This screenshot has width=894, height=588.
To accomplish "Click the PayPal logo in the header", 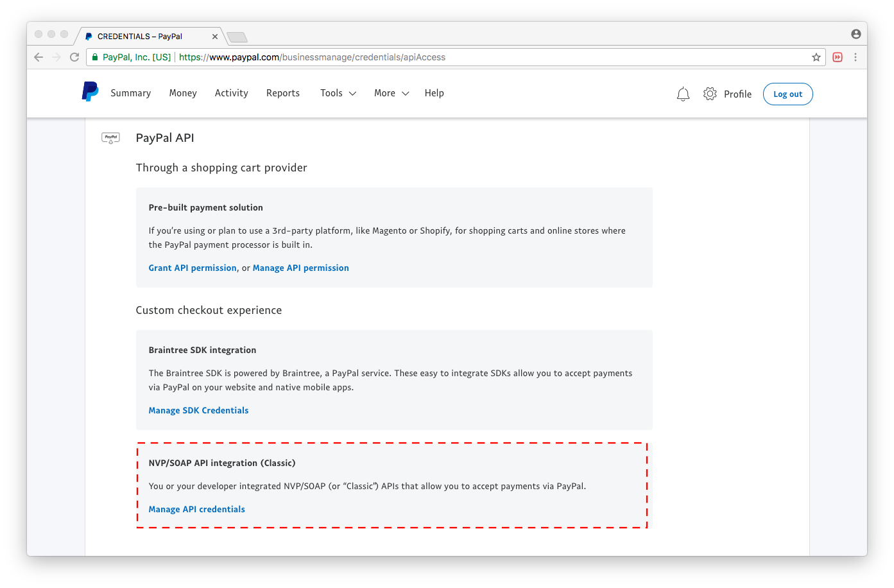I will coord(90,92).
